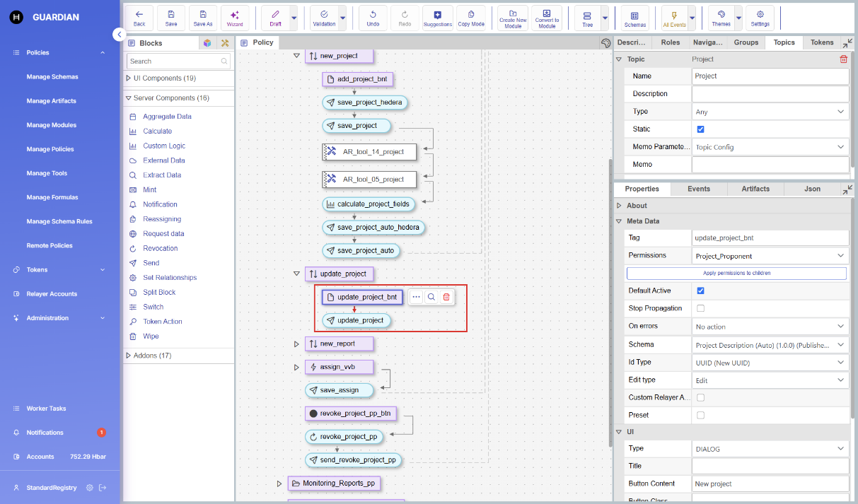
Task: Delete the update_project_bnt block via trash icon
Action: (446, 298)
